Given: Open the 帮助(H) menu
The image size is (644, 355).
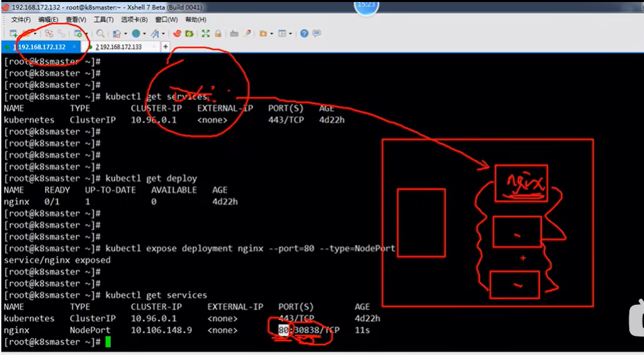Looking at the screenshot, I should tap(195, 20).
